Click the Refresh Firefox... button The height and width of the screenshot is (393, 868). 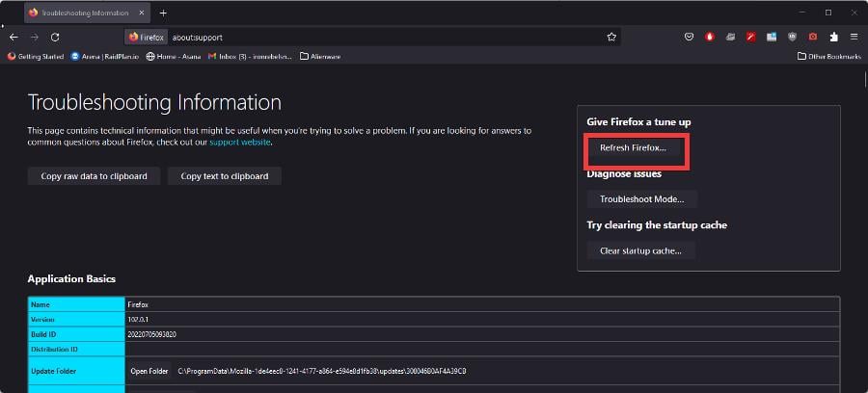634,148
